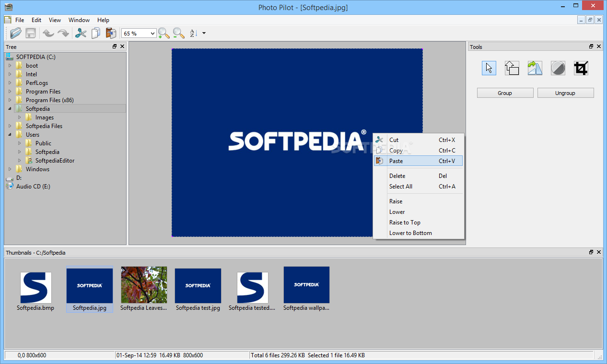Select the rotate/flip tool in Tools panel
This screenshot has height=364, width=607.
535,68
